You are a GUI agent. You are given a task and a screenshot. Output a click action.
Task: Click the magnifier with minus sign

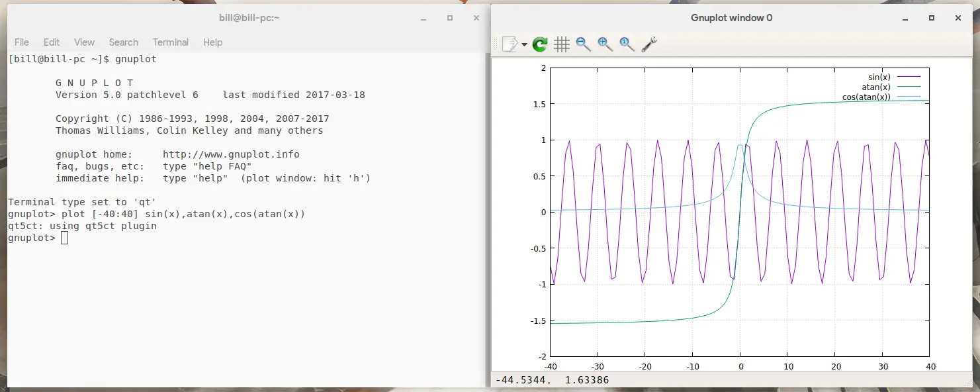(x=583, y=44)
